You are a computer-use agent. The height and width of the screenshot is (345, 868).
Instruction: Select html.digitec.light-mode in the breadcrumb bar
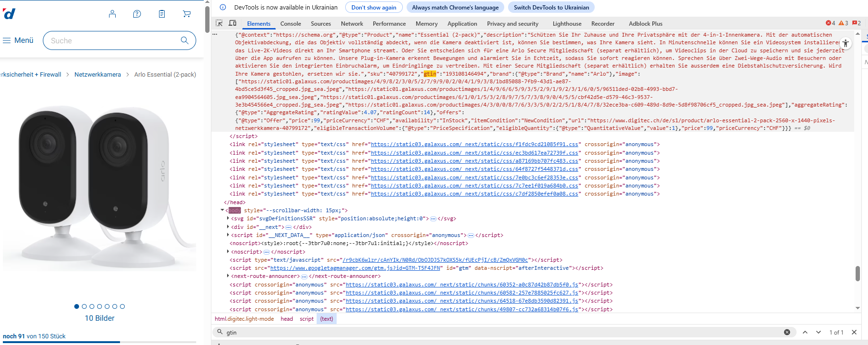(244, 319)
